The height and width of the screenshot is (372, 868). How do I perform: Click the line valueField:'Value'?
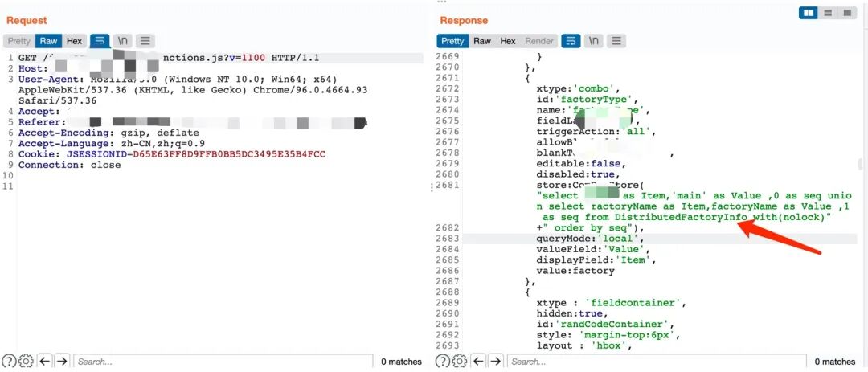click(x=593, y=249)
